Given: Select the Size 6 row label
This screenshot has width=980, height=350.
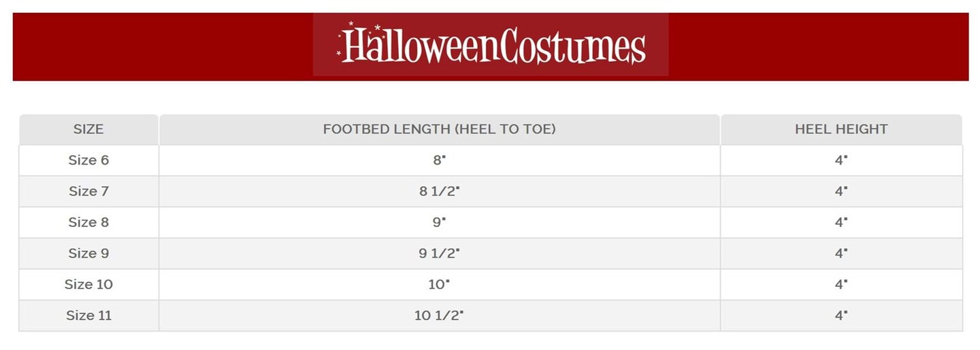Looking at the screenshot, I should pyautogui.click(x=88, y=160).
